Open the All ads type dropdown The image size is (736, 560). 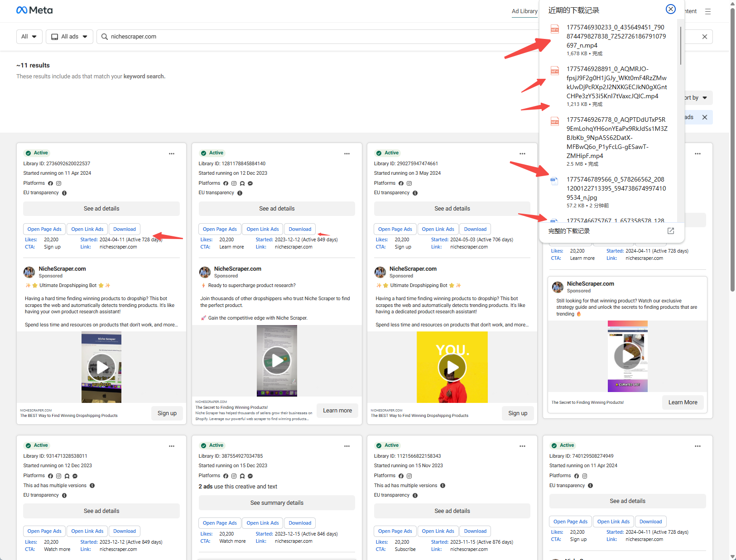(x=69, y=37)
